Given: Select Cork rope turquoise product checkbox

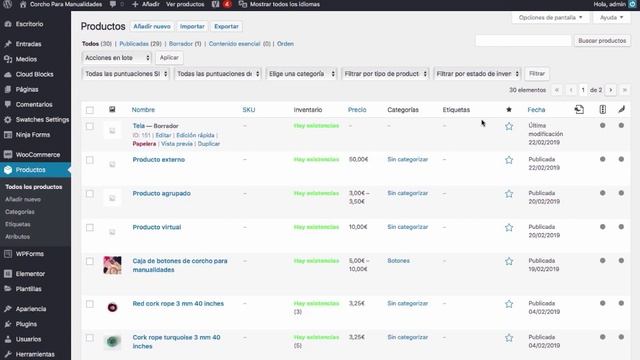Looking at the screenshot, I should click(90, 338).
